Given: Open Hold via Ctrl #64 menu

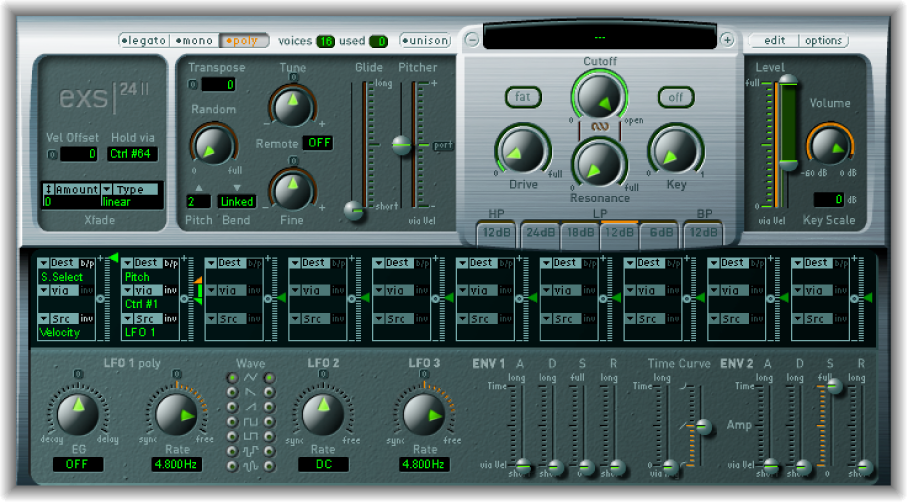Looking at the screenshot, I should [x=133, y=154].
